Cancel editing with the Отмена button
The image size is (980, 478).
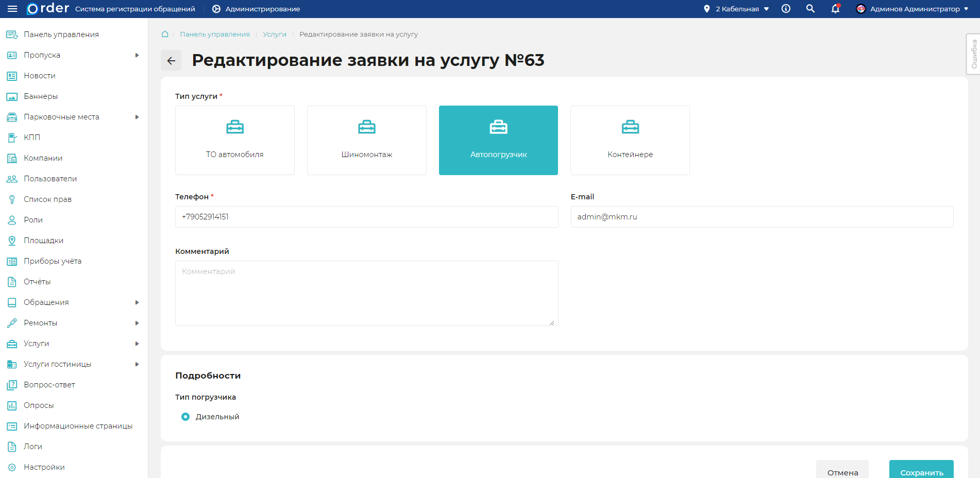click(x=842, y=472)
